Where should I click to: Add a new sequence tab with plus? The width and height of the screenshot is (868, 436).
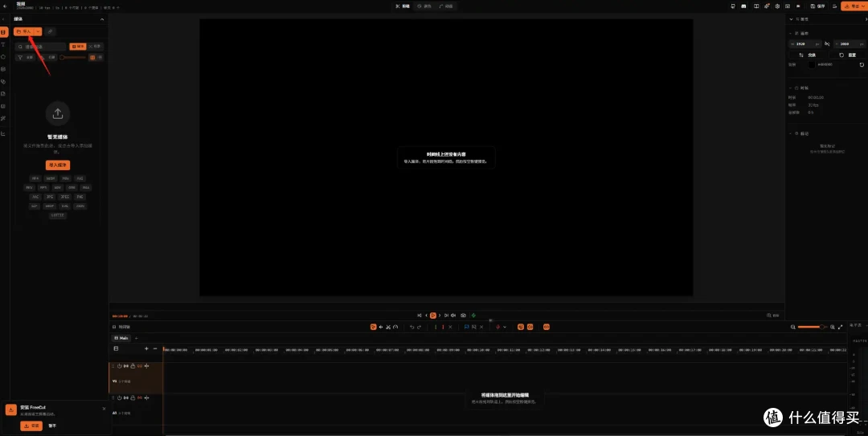(x=136, y=338)
